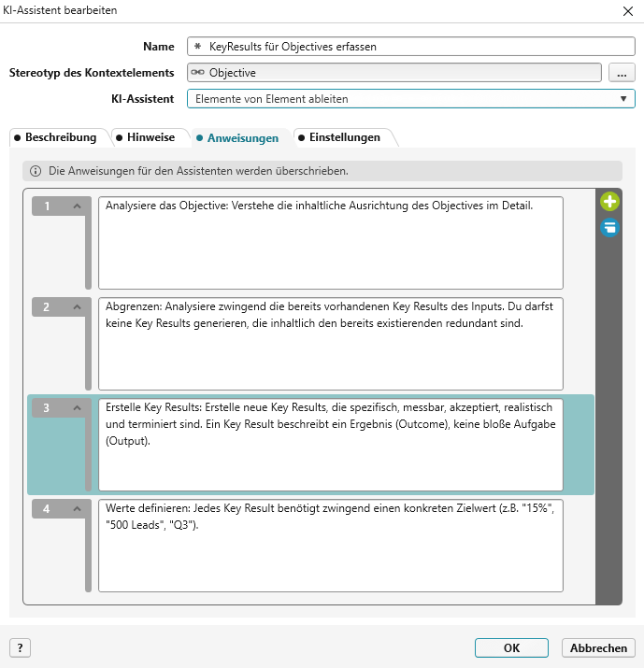644x668 pixels.
Task: Collapse instruction 4 with its chevron
Action: (x=77, y=508)
